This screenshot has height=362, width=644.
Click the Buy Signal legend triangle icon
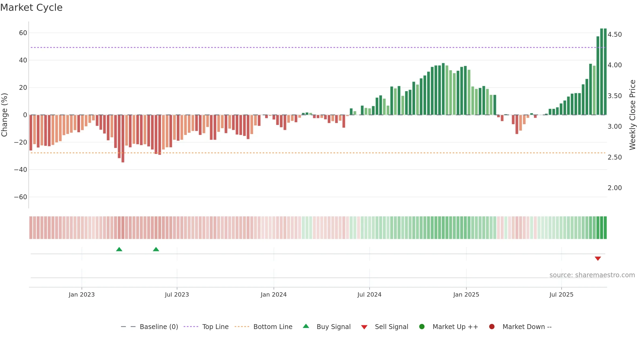tap(306, 326)
